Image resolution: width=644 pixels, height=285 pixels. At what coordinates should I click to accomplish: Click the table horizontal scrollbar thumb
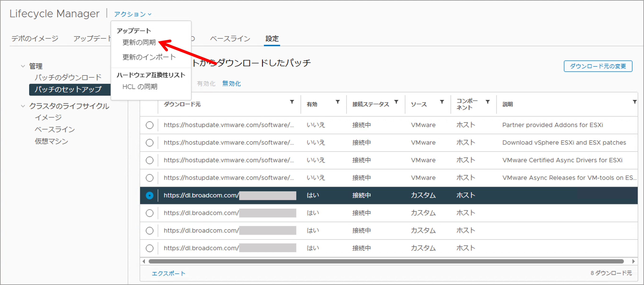(x=386, y=261)
